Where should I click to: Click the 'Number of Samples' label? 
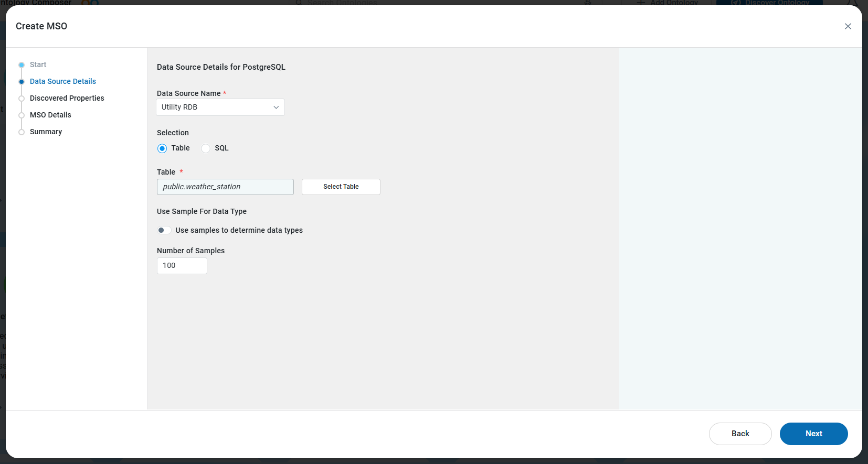190,251
